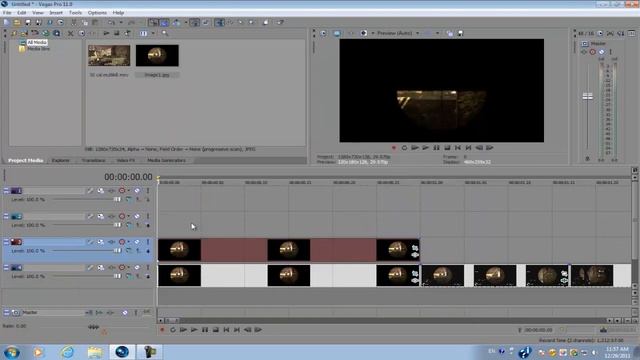Toggle external monitor preview in the preview toolbar
This screenshot has width=640, height=360.
337,33
